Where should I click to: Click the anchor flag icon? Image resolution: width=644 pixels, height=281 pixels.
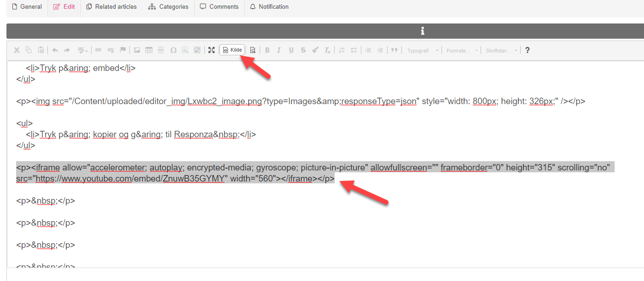point(123,50)
